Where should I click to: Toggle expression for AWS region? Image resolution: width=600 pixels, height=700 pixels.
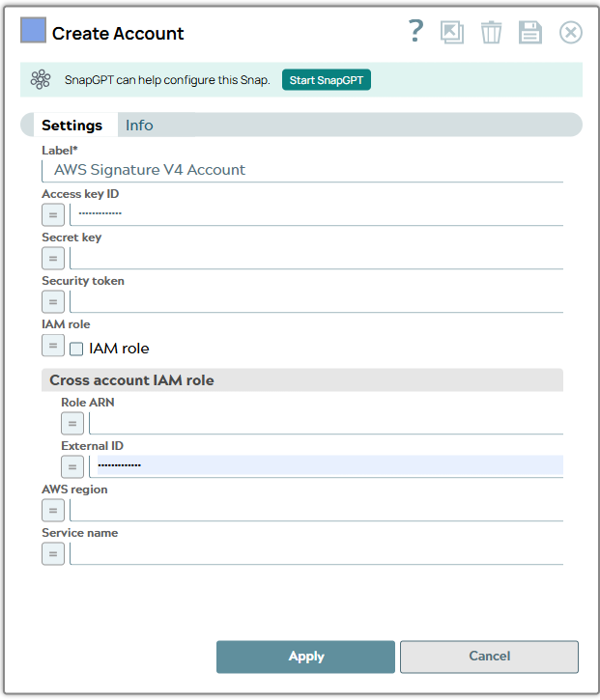coord(53,510)
